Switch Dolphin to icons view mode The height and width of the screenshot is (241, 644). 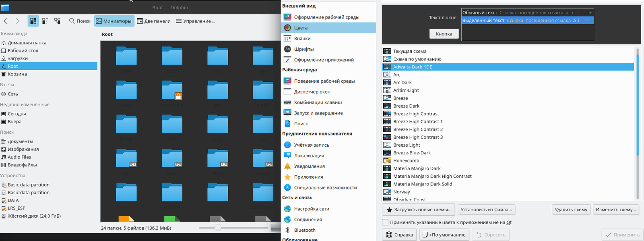(33, 21)
